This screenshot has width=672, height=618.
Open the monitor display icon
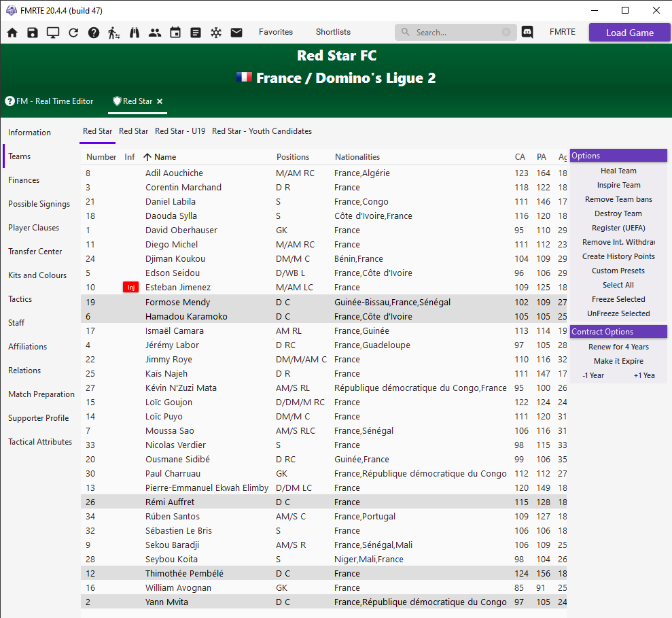(53, 33)
